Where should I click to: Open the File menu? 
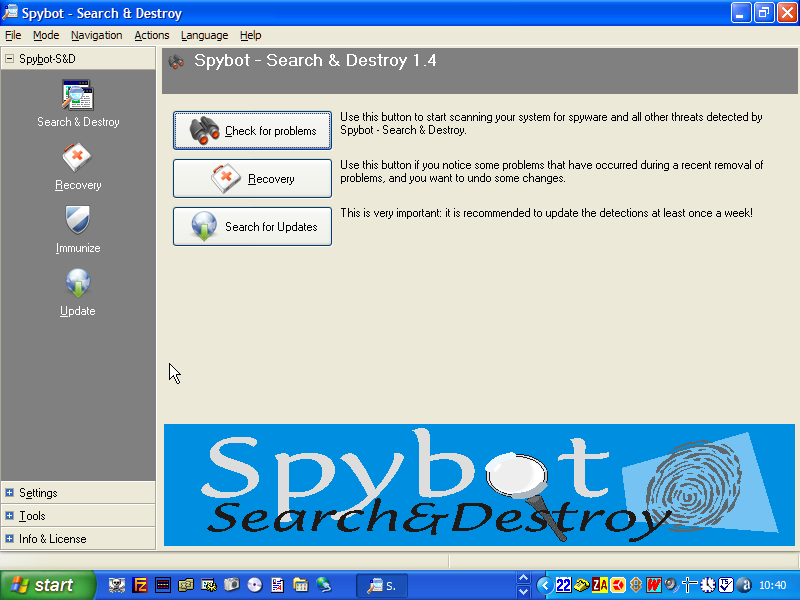pos(13,35)
